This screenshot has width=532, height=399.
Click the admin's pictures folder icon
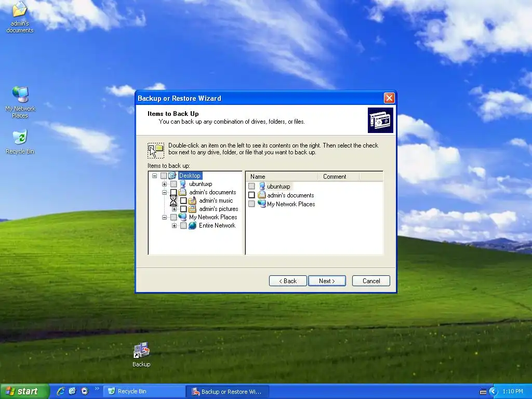click(192, 209)
